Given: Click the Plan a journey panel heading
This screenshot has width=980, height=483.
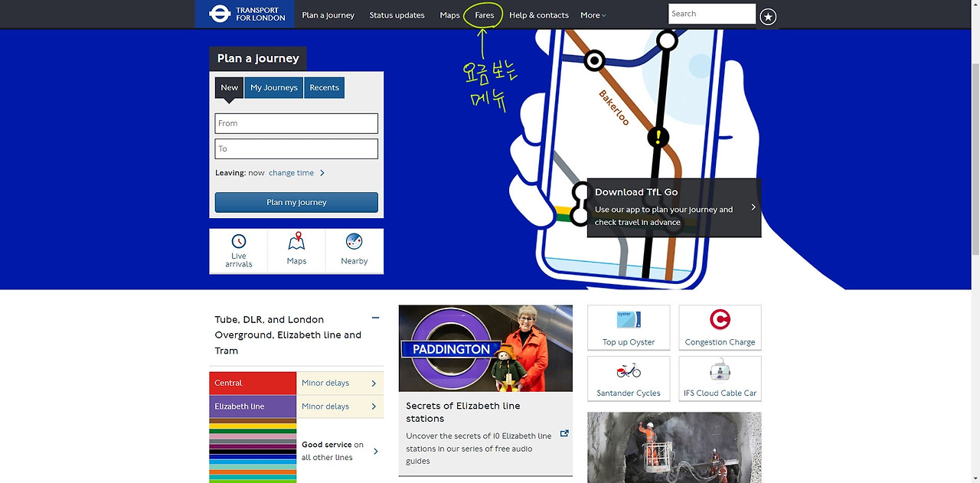Looking at the screenshot, I should [x=258, y=59].
